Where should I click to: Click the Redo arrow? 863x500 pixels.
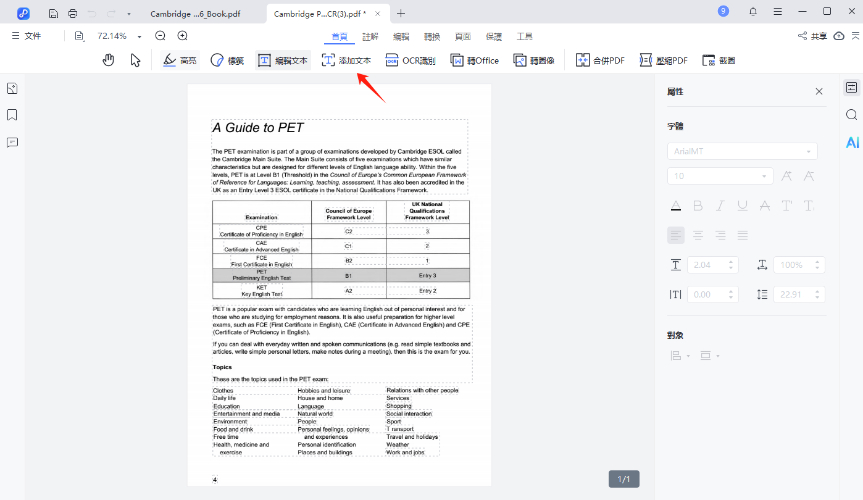click(111, 14)
